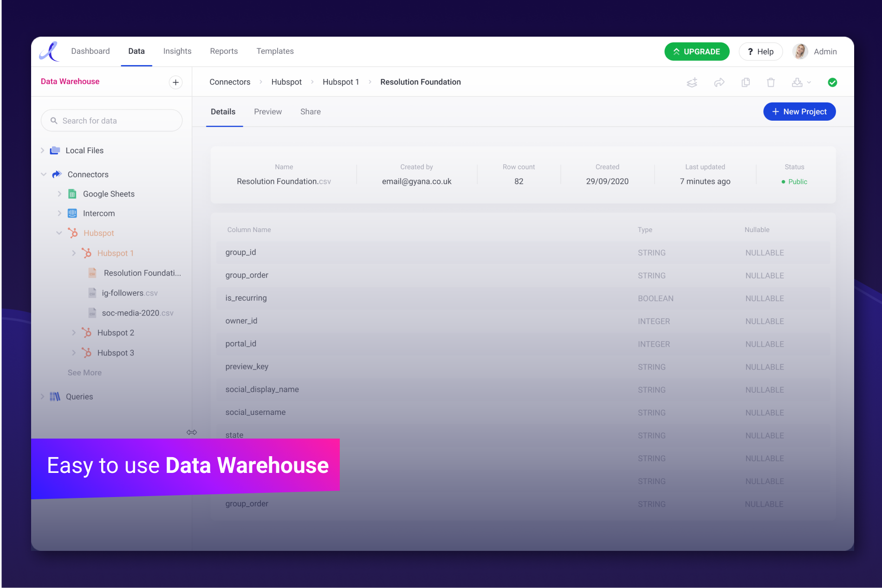Switch to the Preview tab
The width and height of the screenshot is (882, 588).
[x=268, y=112]
